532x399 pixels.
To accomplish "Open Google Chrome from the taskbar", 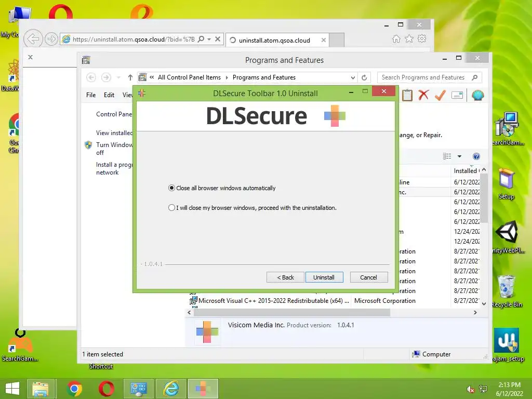I will [x=74, y=389].
